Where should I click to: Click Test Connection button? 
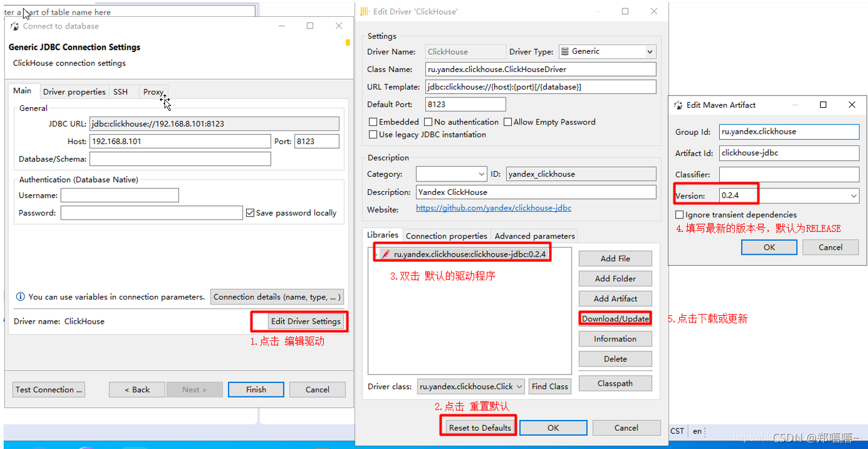pos(49,390)
